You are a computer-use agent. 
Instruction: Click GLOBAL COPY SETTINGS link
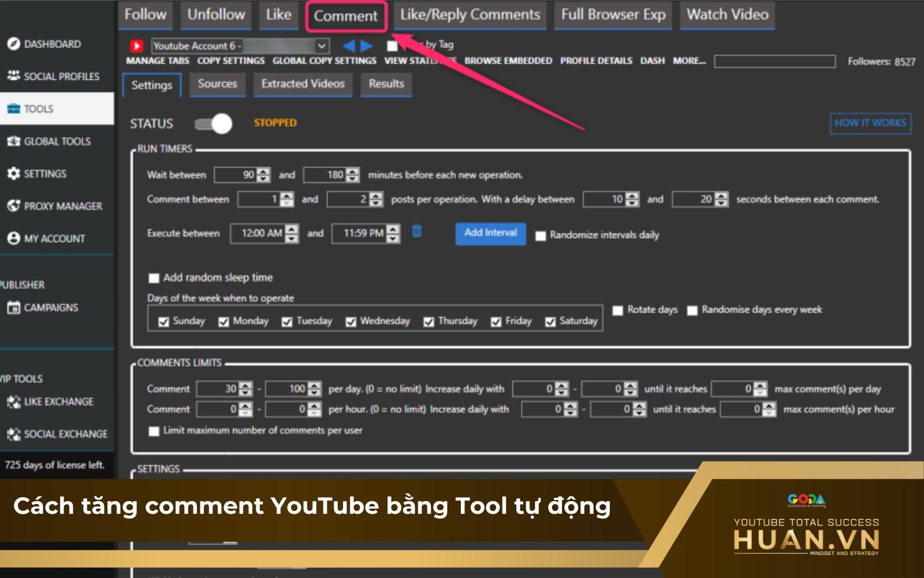(325, 61)
